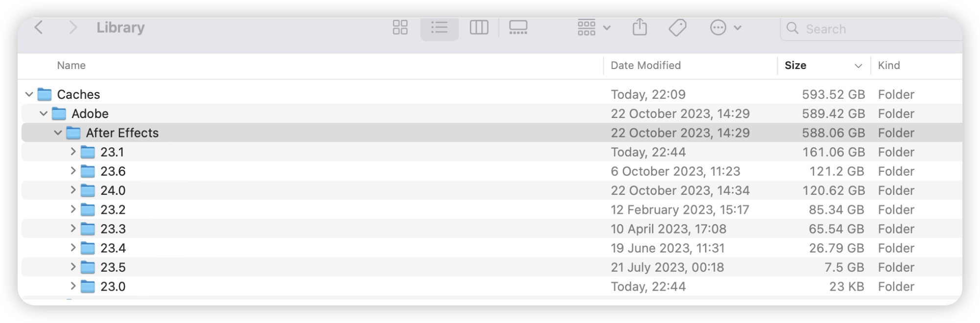Click the Adobe folder name
This screenshot has width=980, height=323.
click(90, 114)
